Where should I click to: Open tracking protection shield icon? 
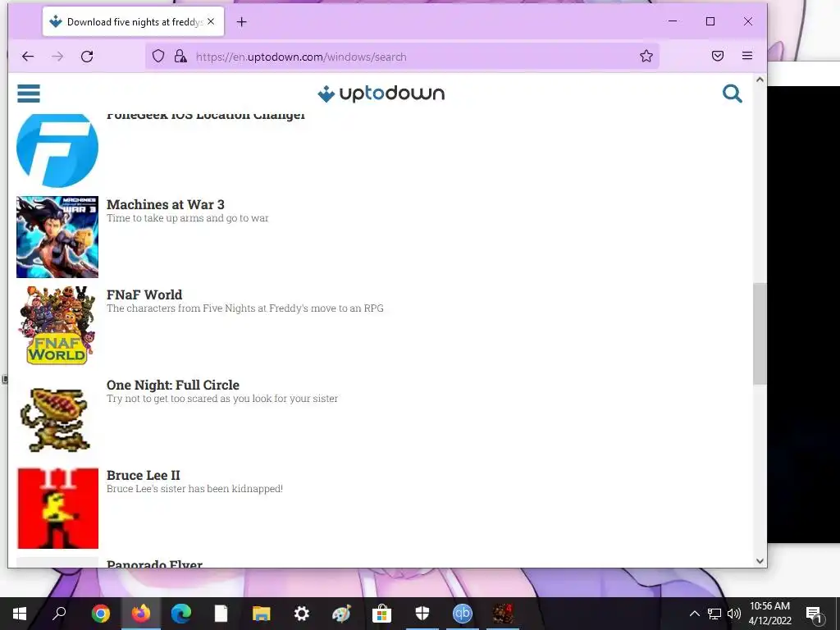click(158, 57)
